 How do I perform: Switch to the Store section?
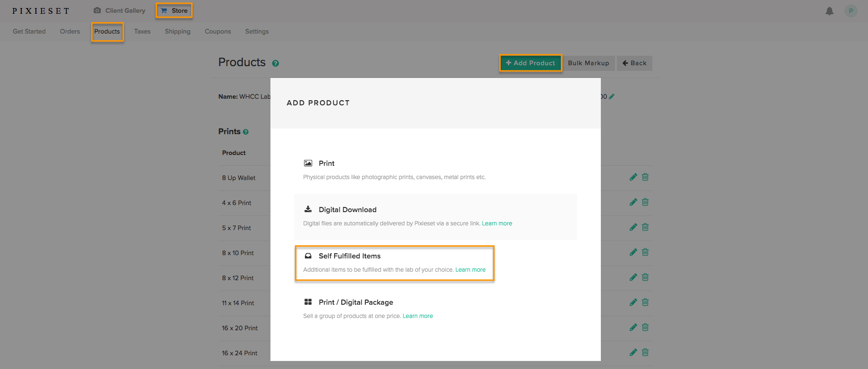(x=174, y=10)
